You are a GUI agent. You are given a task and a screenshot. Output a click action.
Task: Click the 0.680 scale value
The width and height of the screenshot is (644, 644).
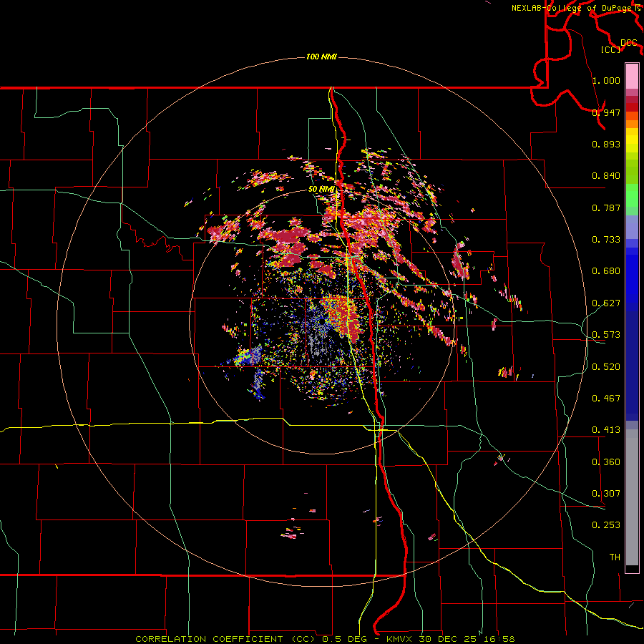tap(606, 271)
